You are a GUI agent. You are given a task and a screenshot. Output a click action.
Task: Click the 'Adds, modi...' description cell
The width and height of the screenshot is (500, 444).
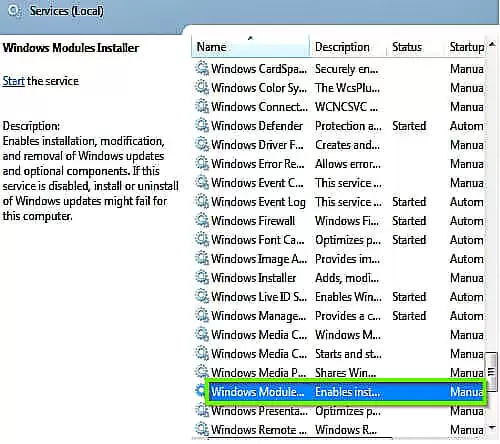click(347, 278)
